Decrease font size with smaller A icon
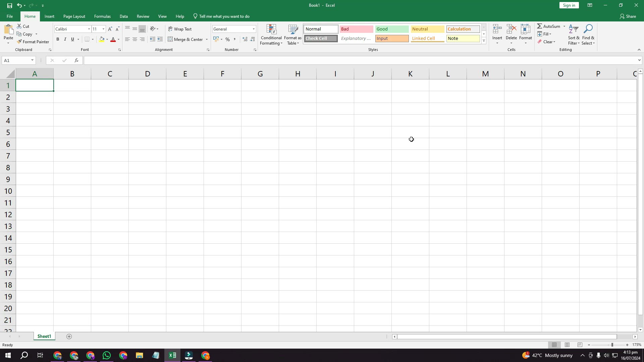Screen dimensions: 644x362 pyautogui.click(x=117, y=29)
